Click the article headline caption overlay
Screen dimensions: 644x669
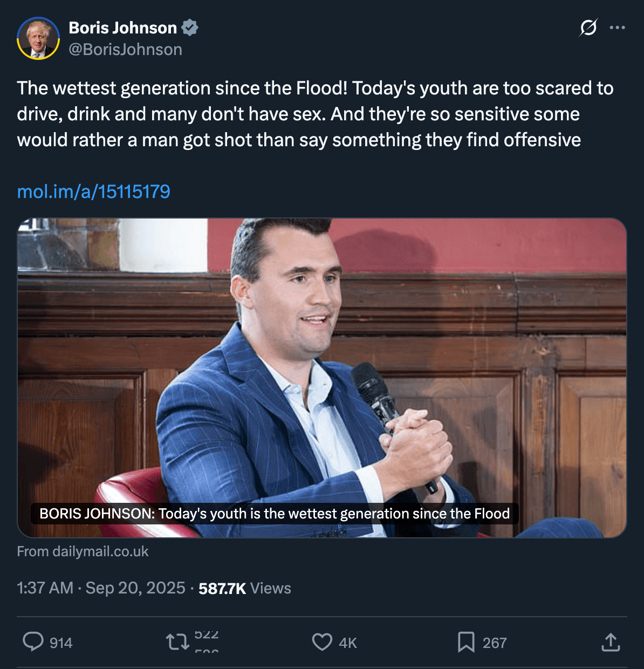tap(275, 514)
